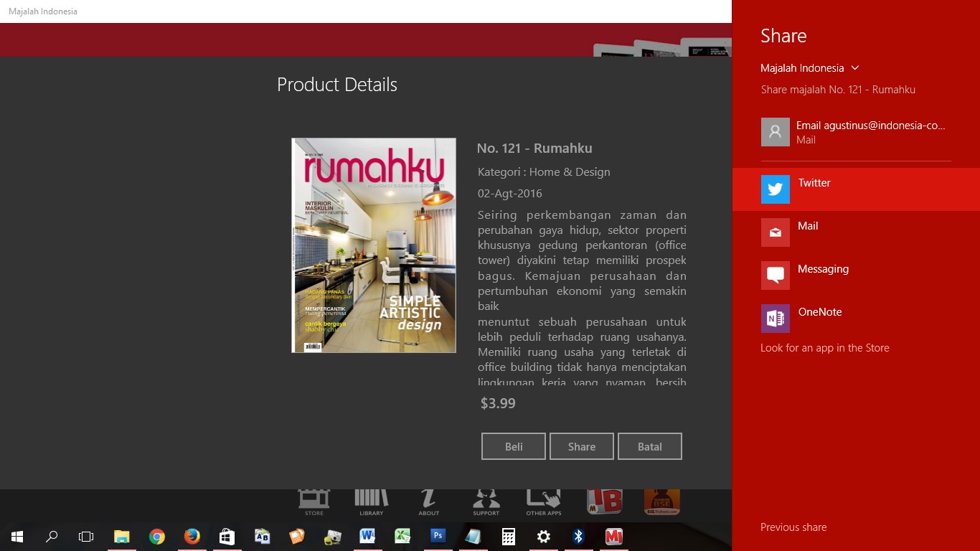
Task: Open Photoshop from the taskbar
Action: pyautogui.click(x=438, y=537)
